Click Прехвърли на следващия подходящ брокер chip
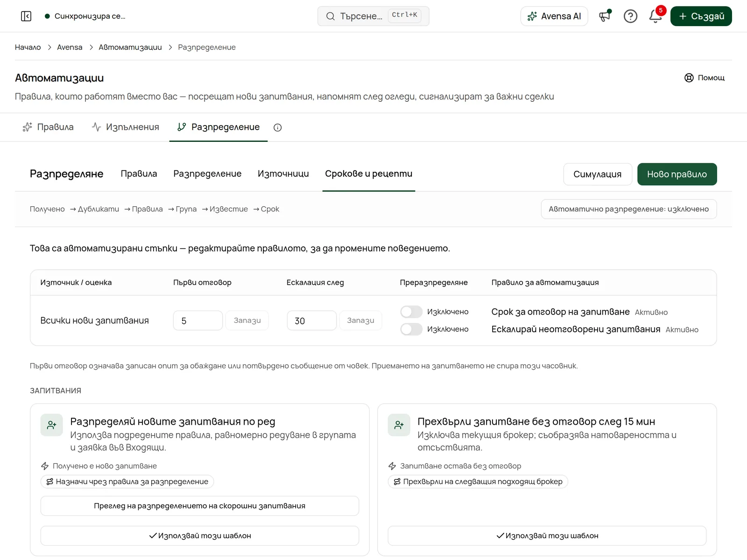Image resolution: width=747 pixels, height=560 pixels. 478,482
